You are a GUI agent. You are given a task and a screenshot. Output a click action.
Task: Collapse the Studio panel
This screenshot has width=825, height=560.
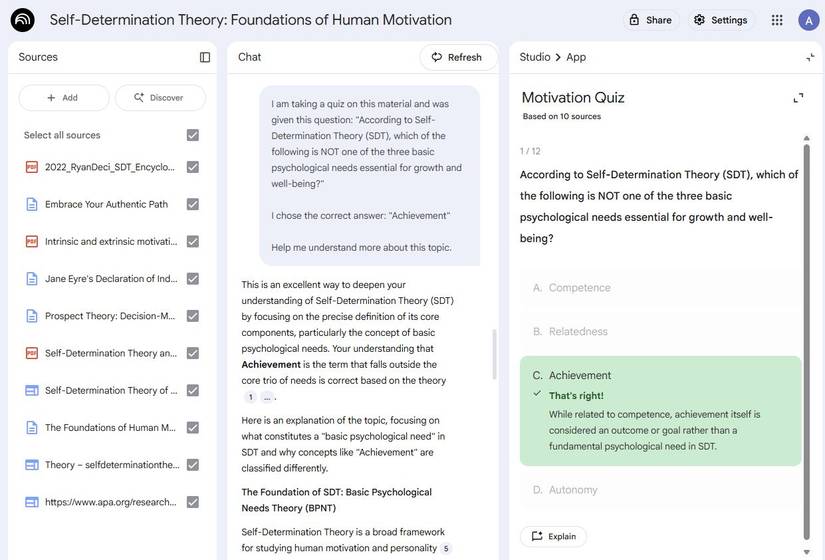(809, 57)
